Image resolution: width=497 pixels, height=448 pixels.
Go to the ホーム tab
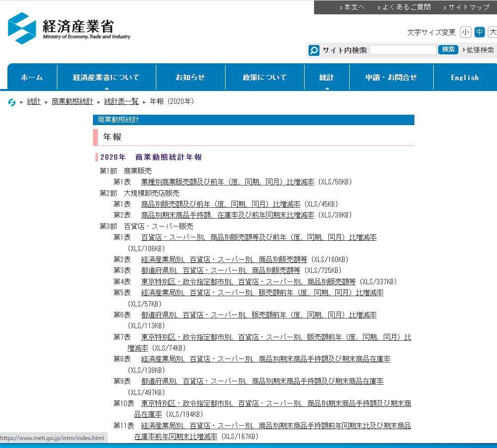coord(32,77)
